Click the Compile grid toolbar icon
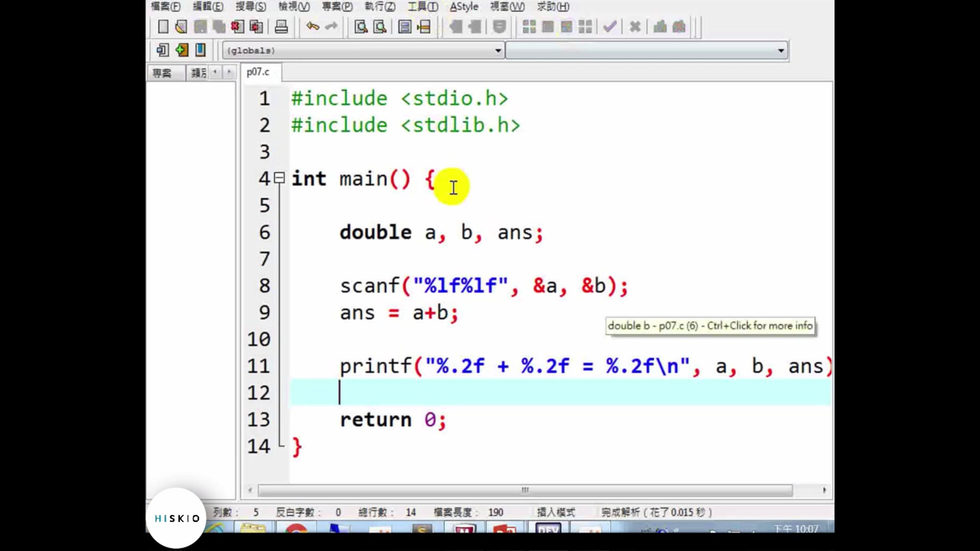This screenshot has height=551, width=980. (x=529, y=27)
